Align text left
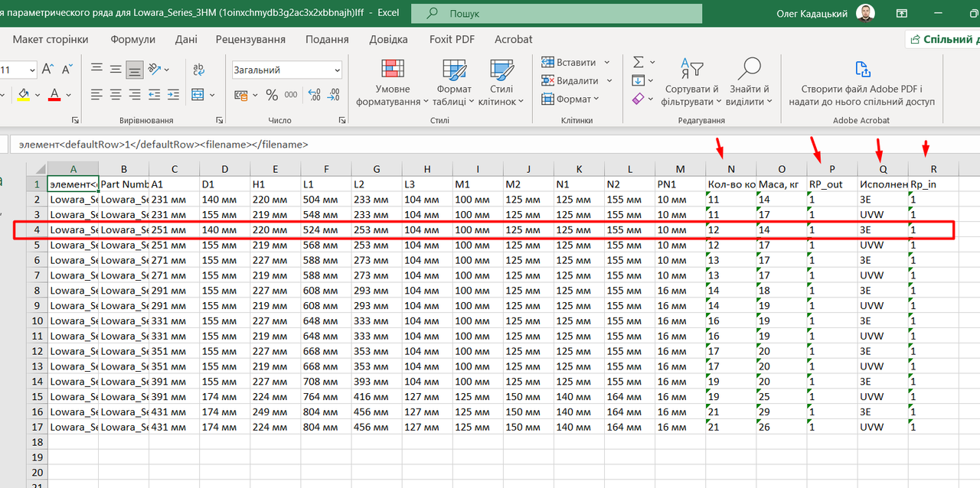 click(x=96, y=95)
